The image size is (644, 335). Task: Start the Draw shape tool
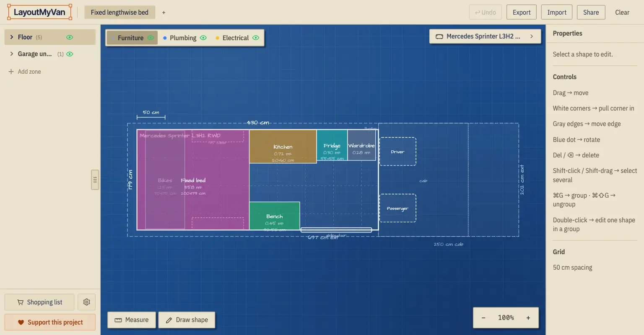pyautogui.click(x=187, y=320)
